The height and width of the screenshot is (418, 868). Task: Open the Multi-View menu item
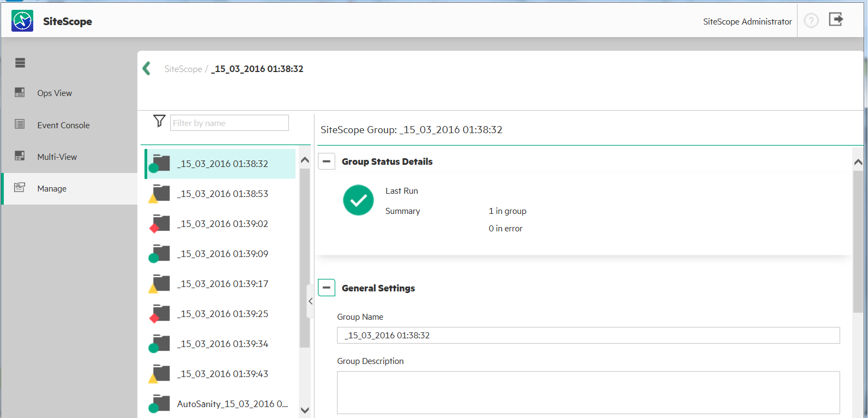(x=69, y=157)
